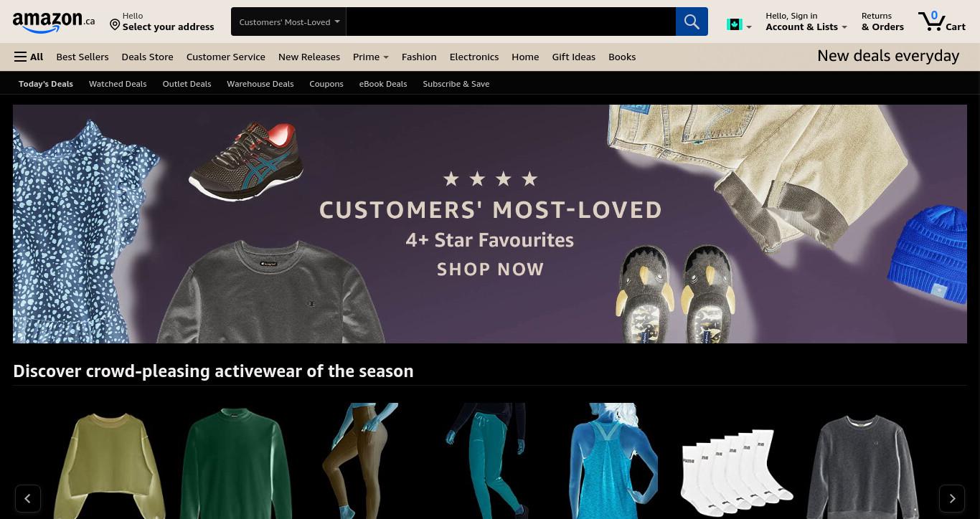The image size is (980, 519).
Task: Expand the Customers' Most-Loved search category dropdown
Action: click(x=288, y=22)
